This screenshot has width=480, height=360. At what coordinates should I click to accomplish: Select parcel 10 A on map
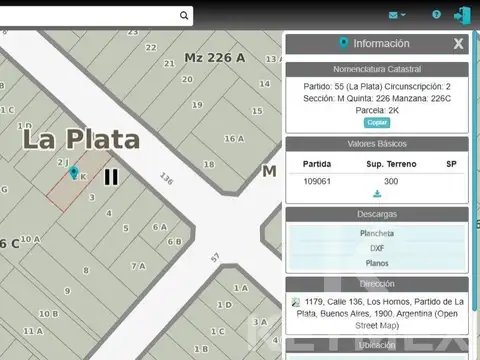(x=30, y=239)
